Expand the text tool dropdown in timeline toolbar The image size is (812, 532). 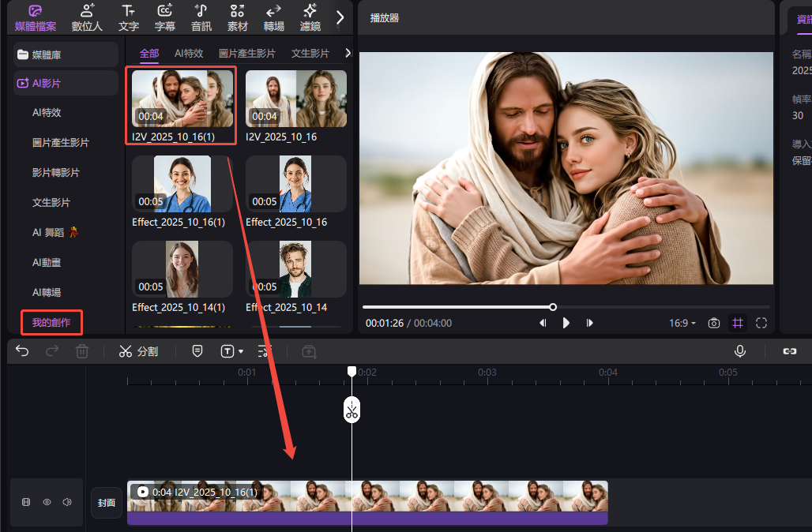[241, 351]
